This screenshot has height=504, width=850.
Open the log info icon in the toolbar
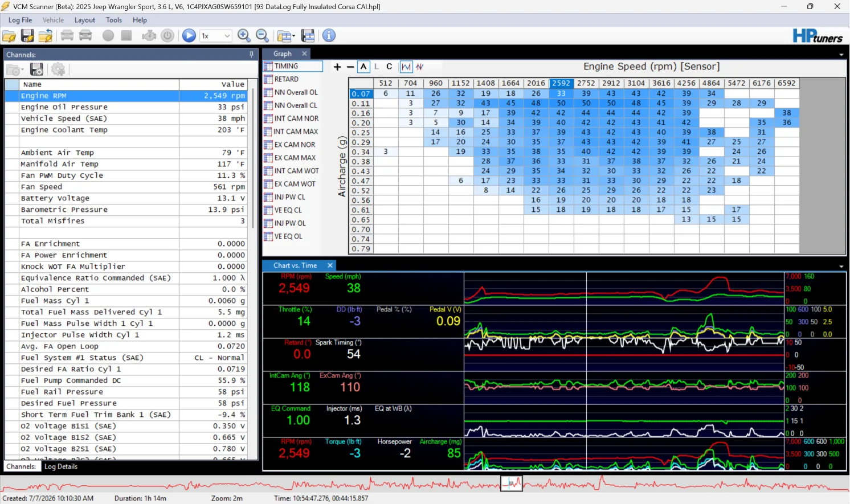329,35
